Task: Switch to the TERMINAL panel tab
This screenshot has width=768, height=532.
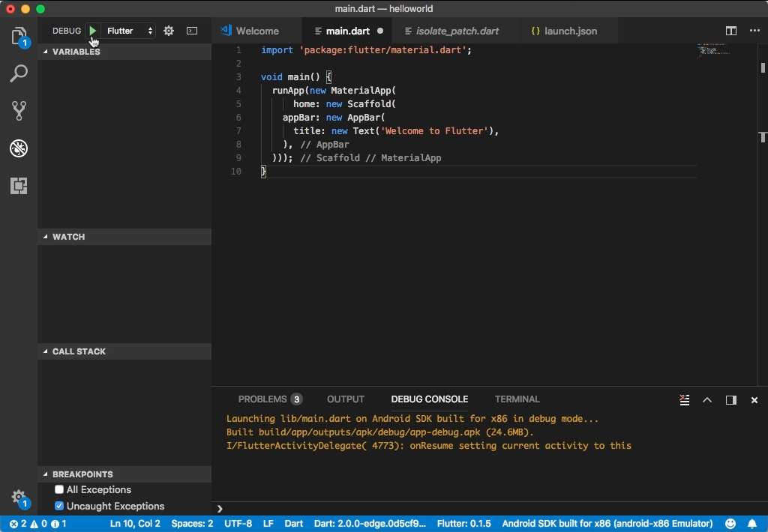Action: pos(517,399)
